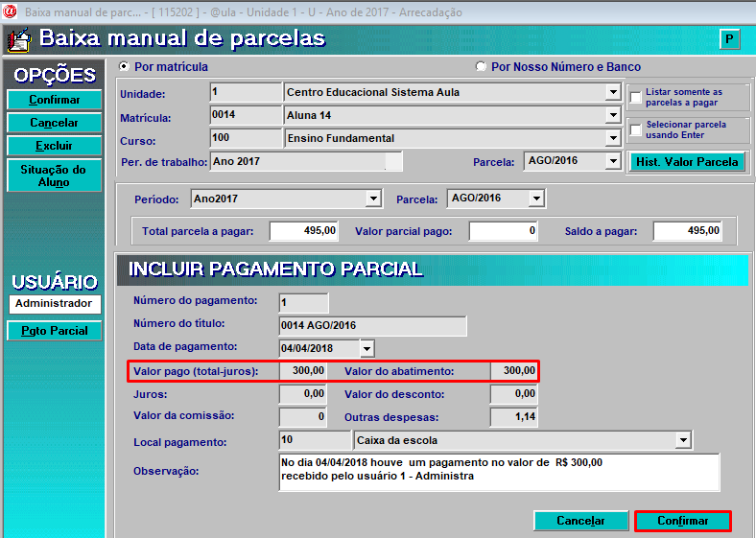Click the Per. de trabalho field
Viewport: 756px width, 538px height.
tap(306, 161)
